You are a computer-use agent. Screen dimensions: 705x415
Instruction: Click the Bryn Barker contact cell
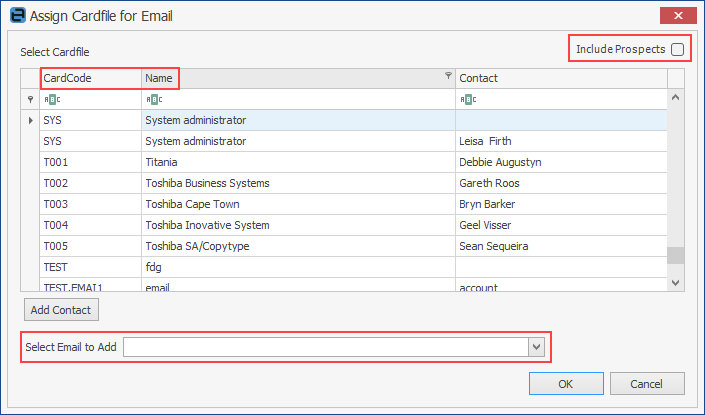(561, 204)
